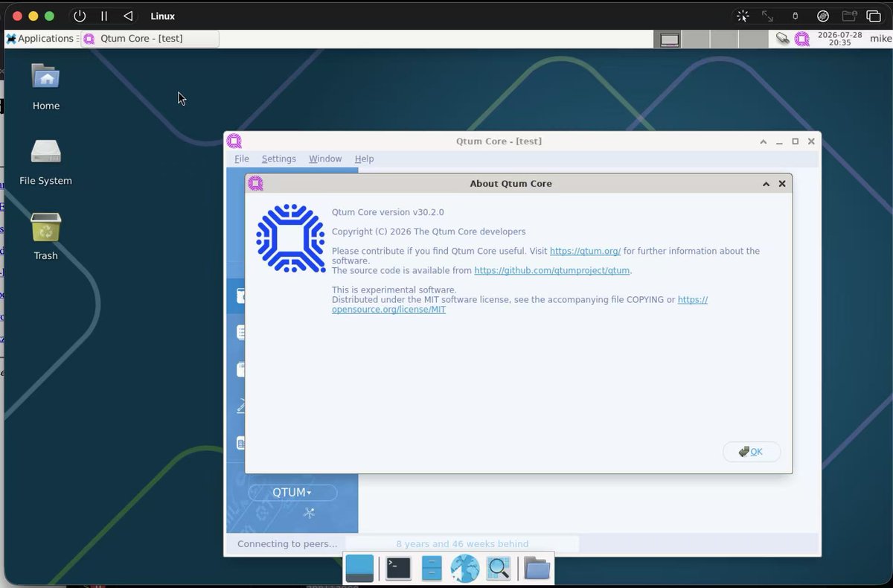The width and height of the screenshot is (893, 588).
Task: Click Show Desktop in the dock
Action: 360,569
